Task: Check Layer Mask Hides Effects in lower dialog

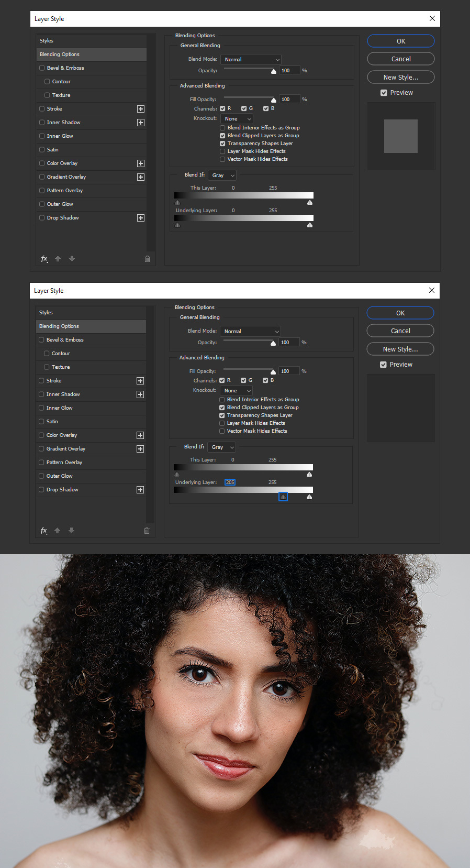Action: tap(222, 423)
